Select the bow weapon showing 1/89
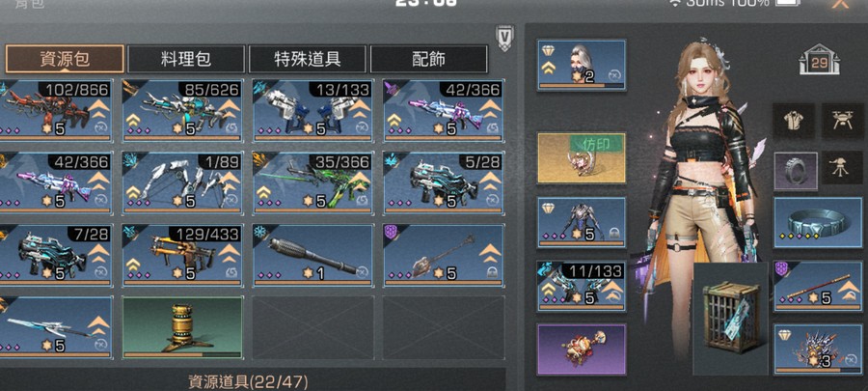 [x=182, y=182]
